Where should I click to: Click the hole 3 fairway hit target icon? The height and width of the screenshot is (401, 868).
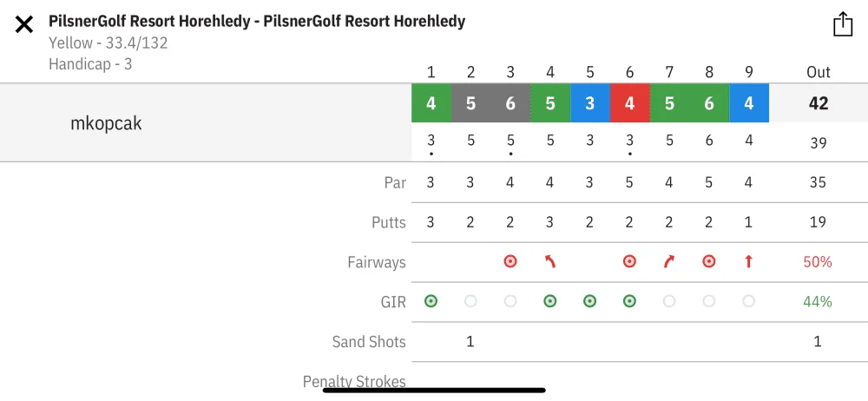tap(510, 262)
